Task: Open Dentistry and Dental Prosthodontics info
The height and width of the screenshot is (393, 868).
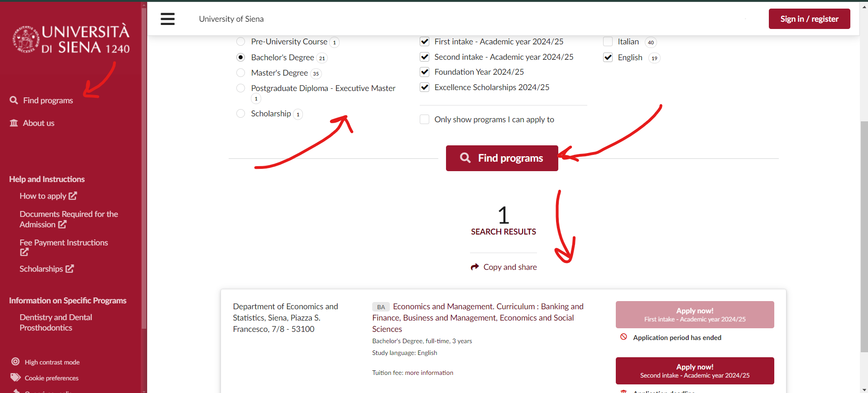Action: pos(56,322)
